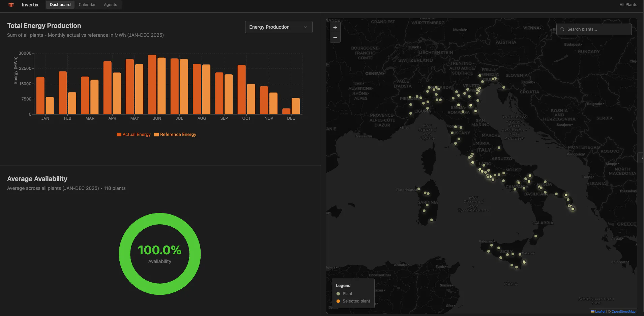The width and height of the screenshot is (644, 316).
Task: Click the Selected plant legend marker icon
Action: [338, 301]
